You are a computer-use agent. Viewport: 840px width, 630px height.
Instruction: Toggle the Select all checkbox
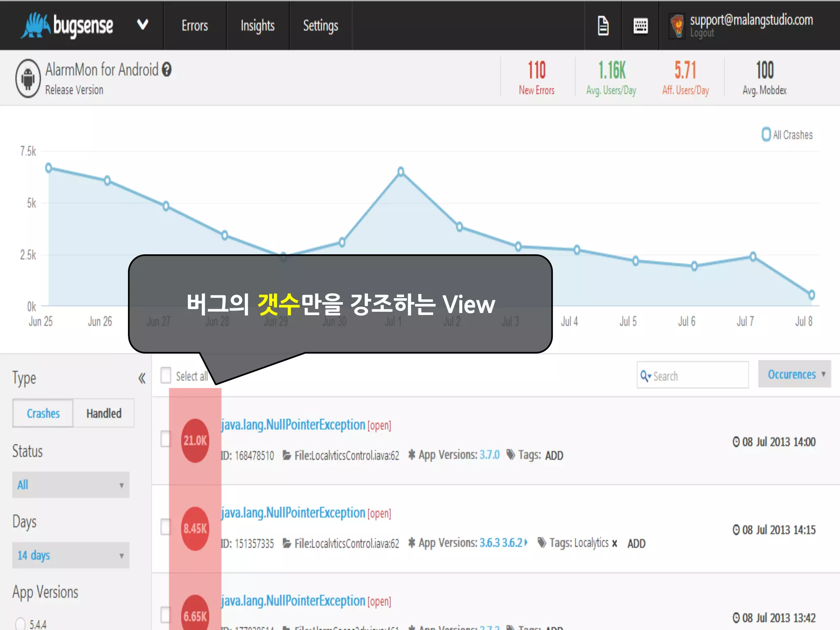(166, 375)
